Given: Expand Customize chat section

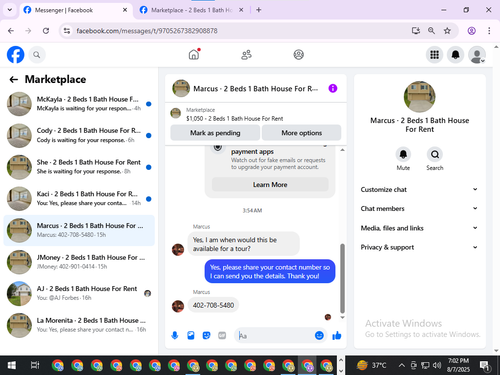Looking at the screenshot, I should pos(419,189).
